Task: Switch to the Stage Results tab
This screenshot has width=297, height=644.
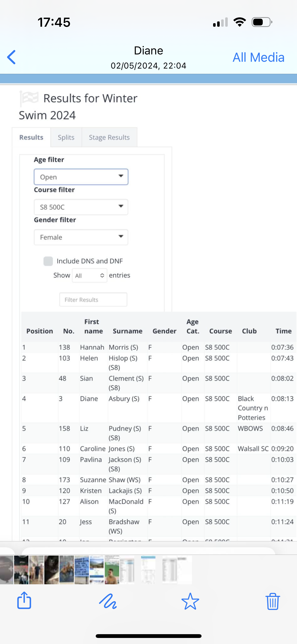Action: tap(109, 137)
